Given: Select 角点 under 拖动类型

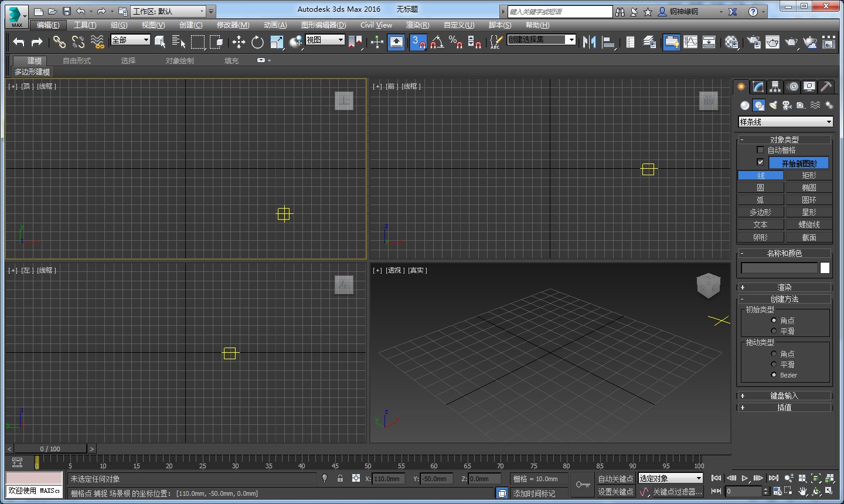Looking at the screenshot, I should 774,354.
